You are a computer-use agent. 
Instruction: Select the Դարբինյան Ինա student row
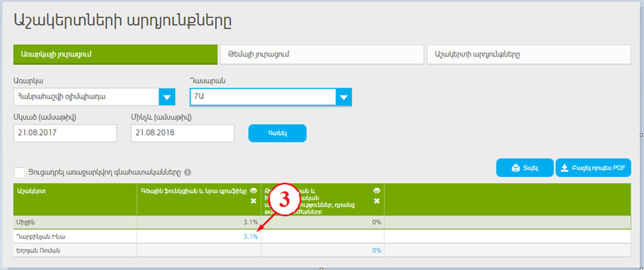(x=322, y=236)
